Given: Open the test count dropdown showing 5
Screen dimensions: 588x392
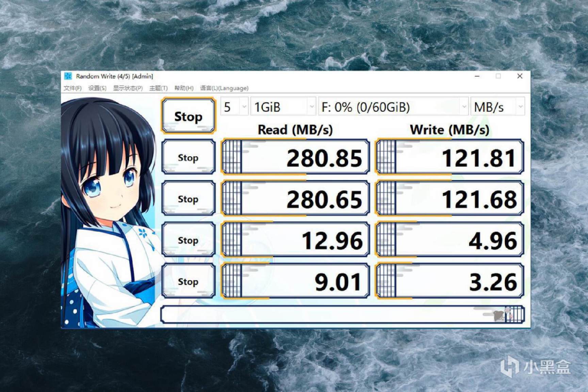Looking at the screenshot, I should [x=234, y=107].
